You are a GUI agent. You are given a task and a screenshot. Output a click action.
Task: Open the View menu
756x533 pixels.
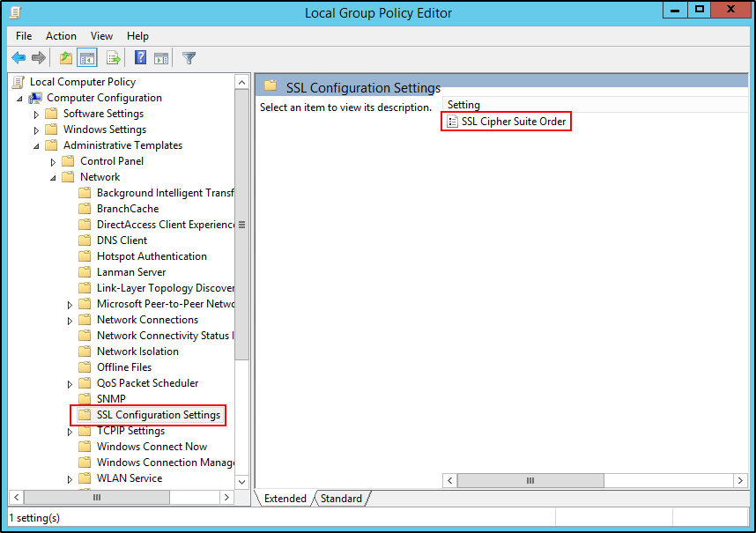point(101,36)
